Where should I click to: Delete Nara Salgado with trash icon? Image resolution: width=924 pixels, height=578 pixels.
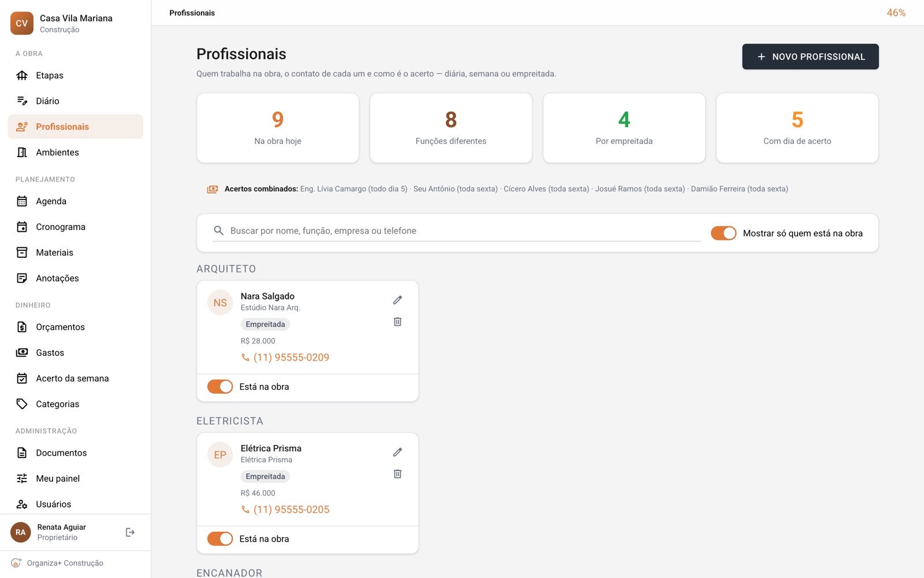(x=397, y=322)
